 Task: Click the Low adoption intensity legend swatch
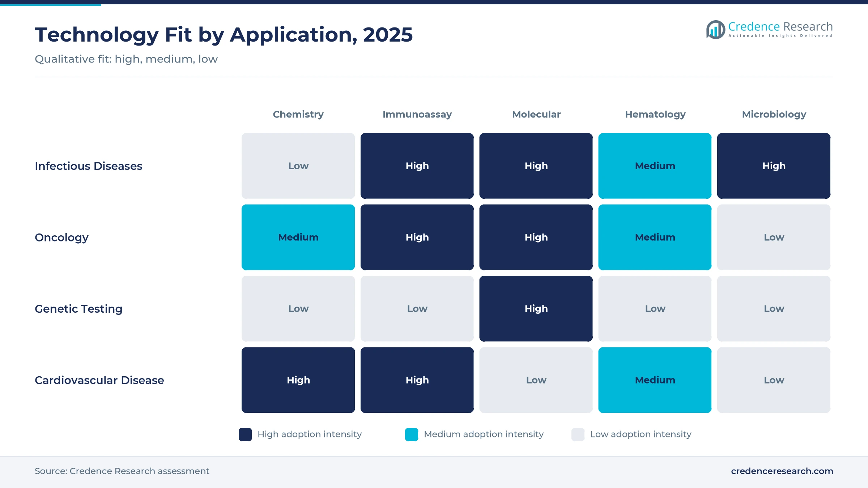[578, 434]
